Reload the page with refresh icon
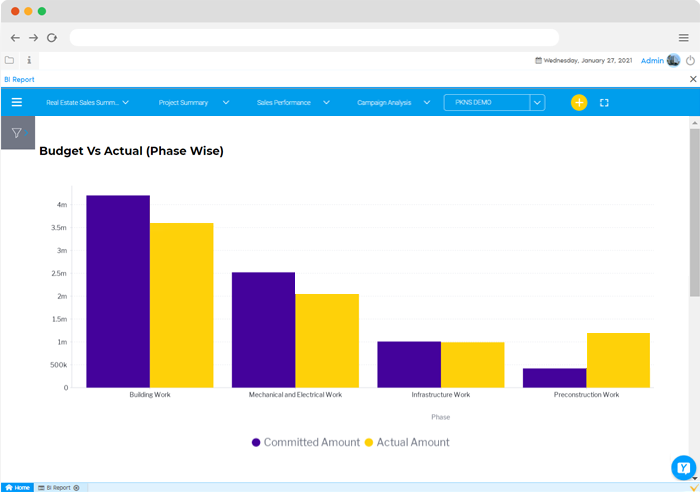 coord(52,37)
